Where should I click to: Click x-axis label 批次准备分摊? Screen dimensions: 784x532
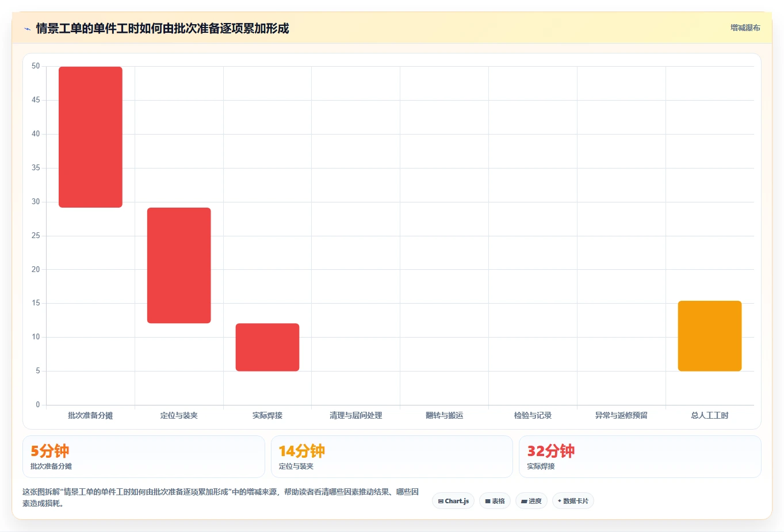click(x=90, y=415)
